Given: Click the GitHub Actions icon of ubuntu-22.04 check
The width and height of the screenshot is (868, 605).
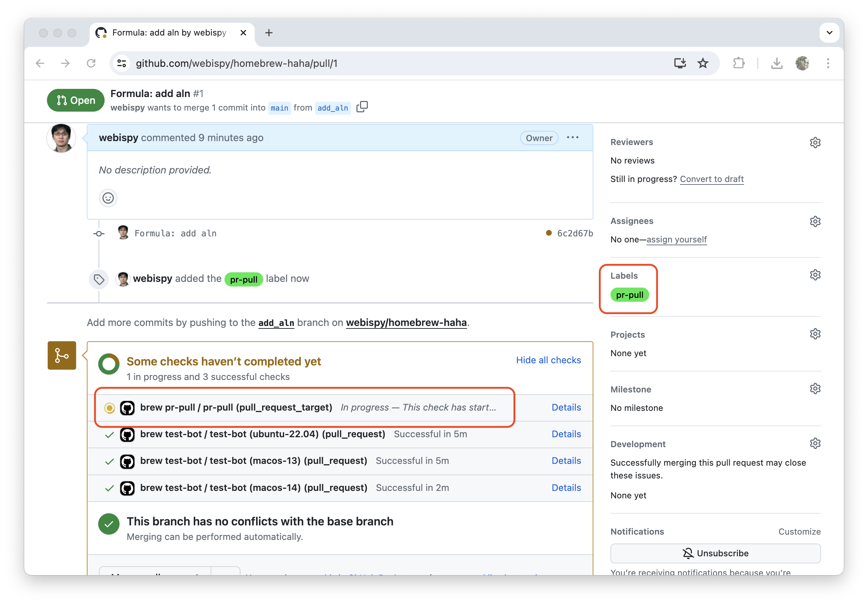Looking at the screenshot, I should point(127,435).
